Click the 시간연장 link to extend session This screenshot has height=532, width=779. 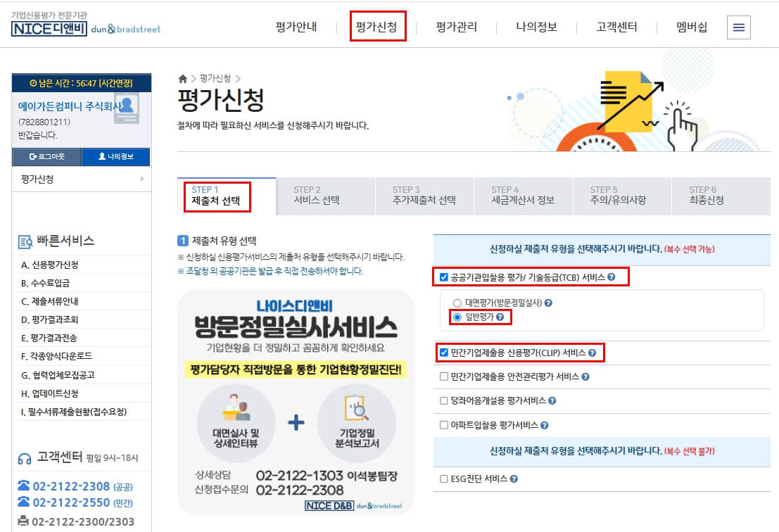[x=118, y=82]
